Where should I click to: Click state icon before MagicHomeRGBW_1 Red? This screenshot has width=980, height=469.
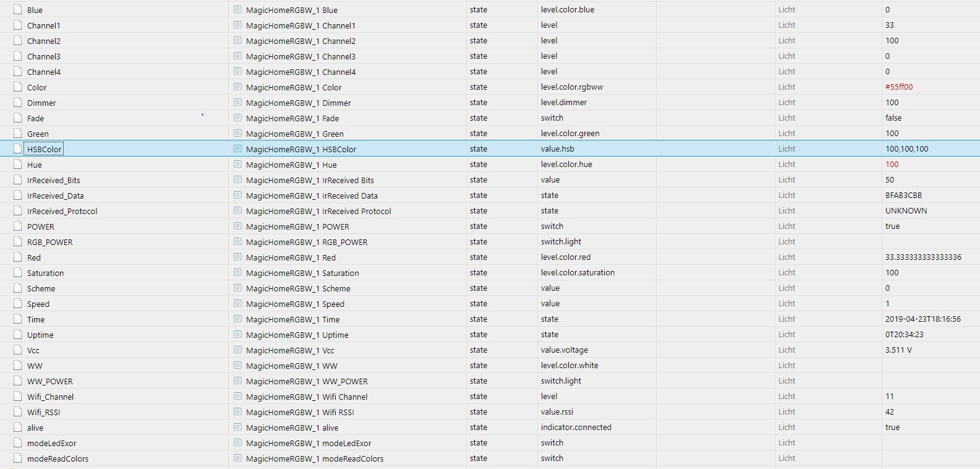(237, 257)
